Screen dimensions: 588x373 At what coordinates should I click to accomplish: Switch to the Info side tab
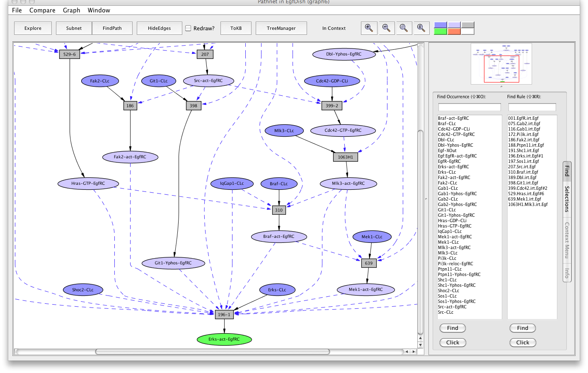coord(567,273)
